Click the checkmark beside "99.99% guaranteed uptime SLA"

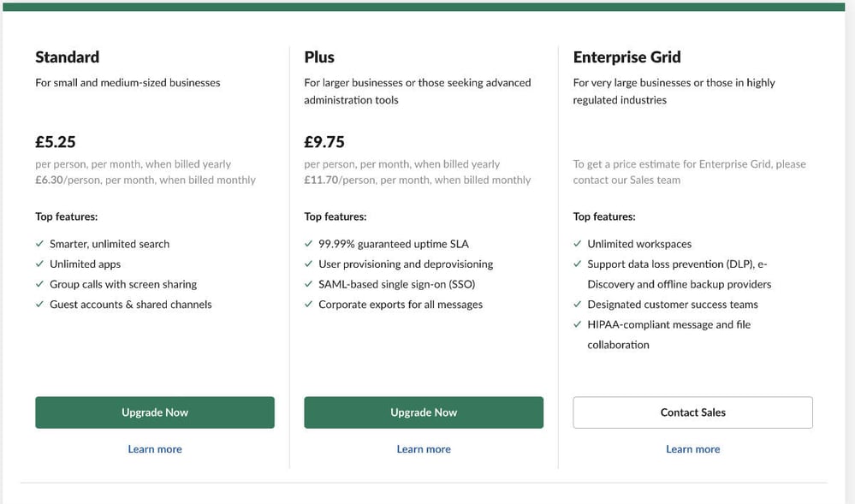pyautogui.click(x=309, y=244)
